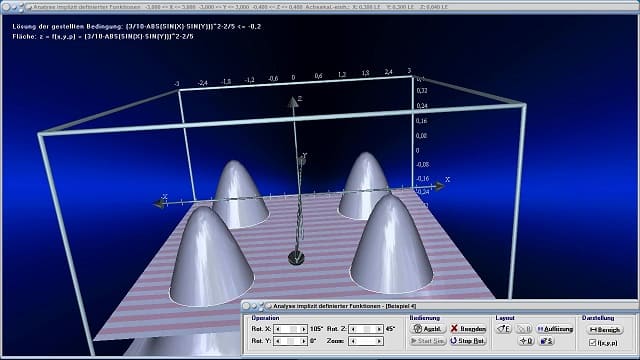Decrease Rot. Z with the left arrow
This screenshot has width=640, height=360.
[x=353, y=329]
